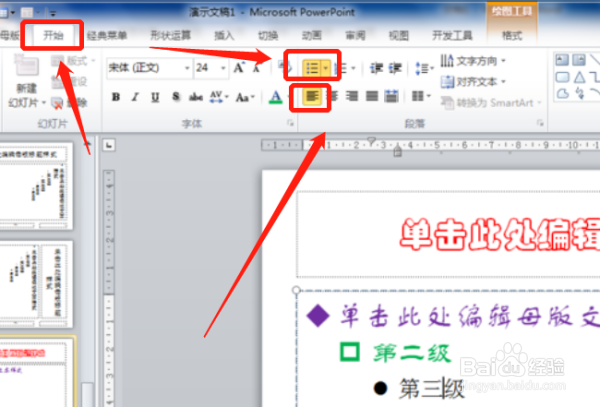Switch to the 开始 (Home) tab

[53, 36]
